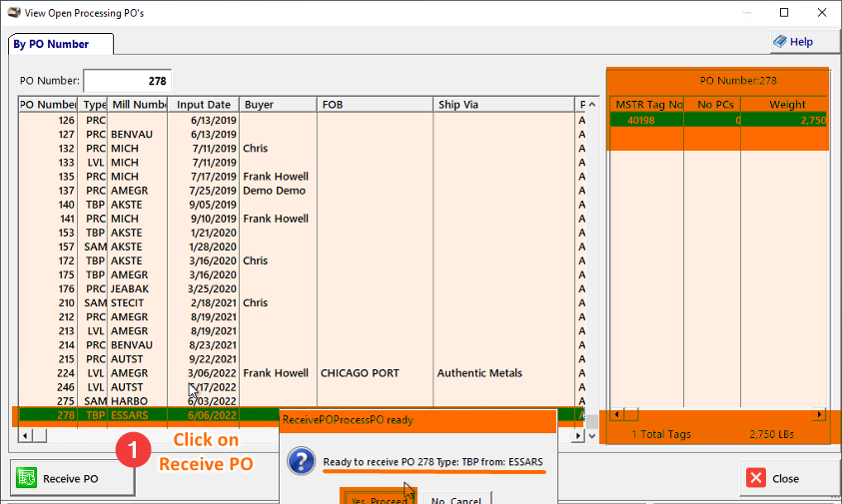Click the Help book icon
Viewport: 842px width, 504px height.
(780, 41)
